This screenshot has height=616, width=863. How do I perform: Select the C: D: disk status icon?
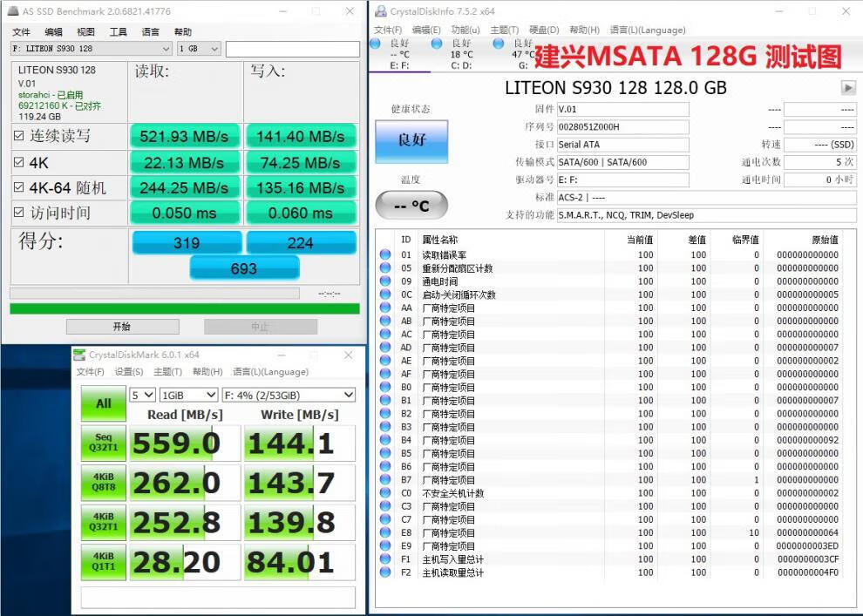click(x=437, y=44)
